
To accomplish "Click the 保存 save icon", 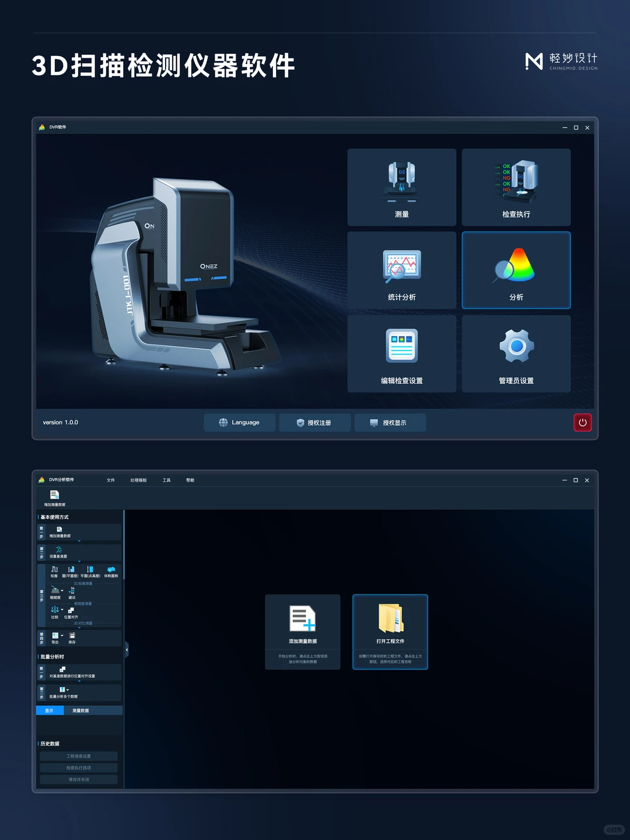I will pos(72,636).
